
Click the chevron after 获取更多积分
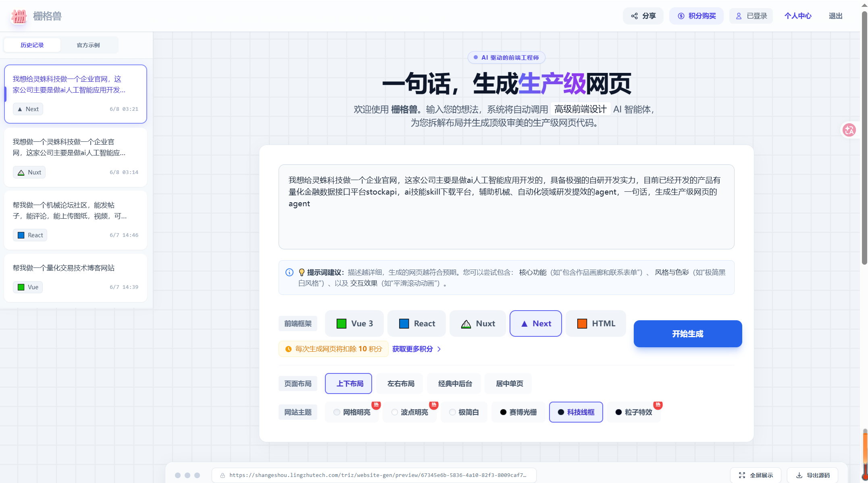[x=439, y=349]
